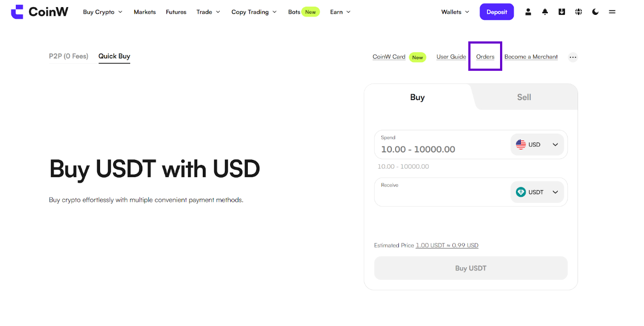
Task: Select the Quick Buy tab
Action: 114,56
